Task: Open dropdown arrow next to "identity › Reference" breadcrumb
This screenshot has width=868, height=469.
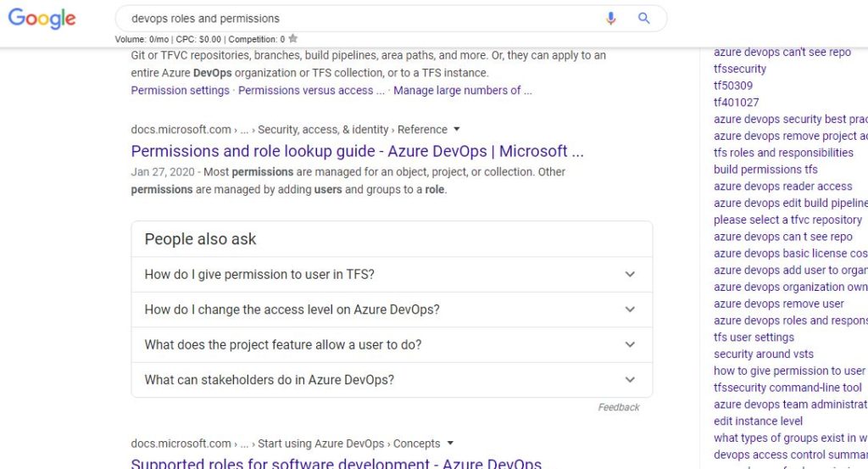Action: [x=457, y=129]
